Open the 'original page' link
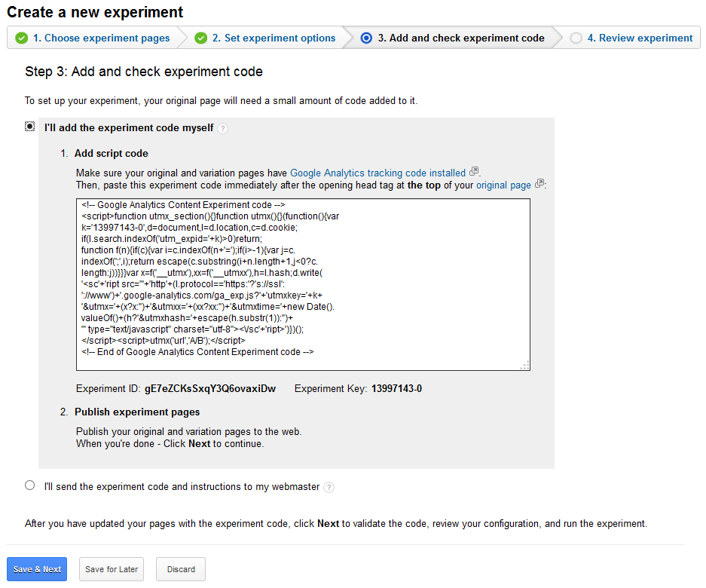The width and height of the screenshot is (706, 588). click(x=503, y=185)
